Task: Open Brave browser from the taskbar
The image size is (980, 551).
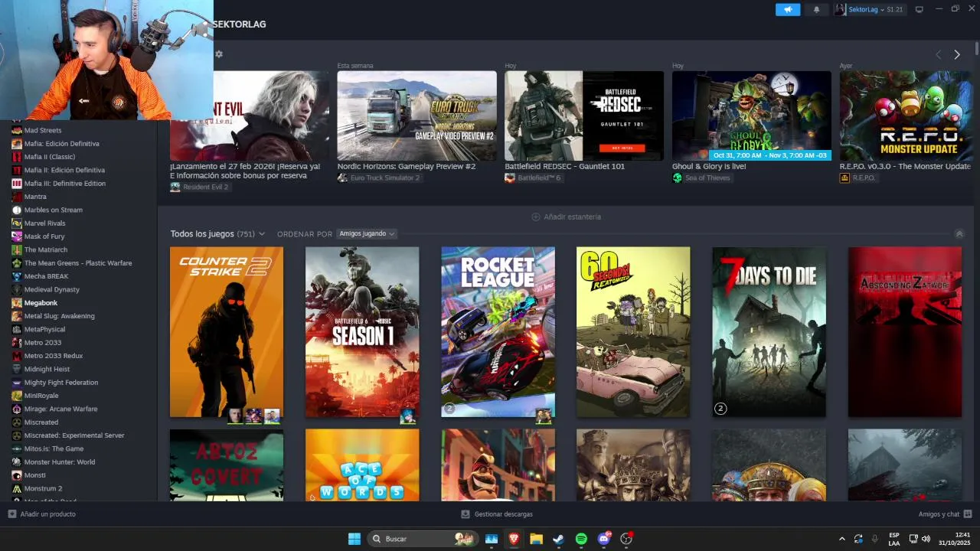Action: (514, 539)
